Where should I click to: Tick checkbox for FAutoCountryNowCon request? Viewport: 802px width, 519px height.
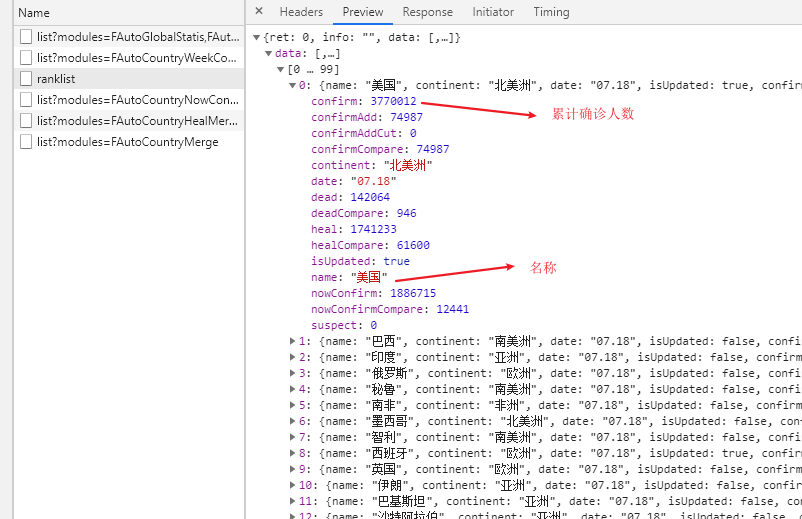pos(26,100)
